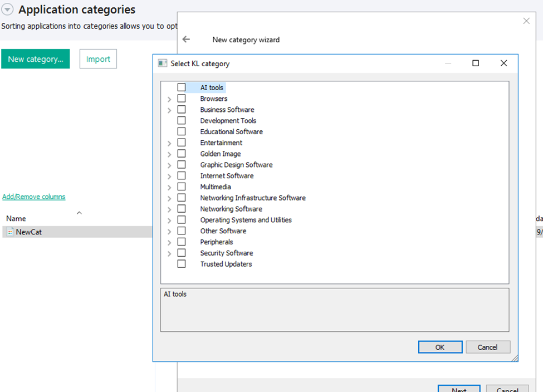Expand the Entertainment category arrow
543x392 pixels.
[x=169, y=143]
